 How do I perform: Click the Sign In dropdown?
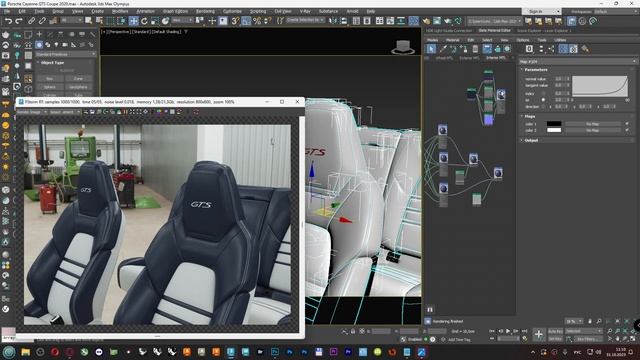point(542,11)
